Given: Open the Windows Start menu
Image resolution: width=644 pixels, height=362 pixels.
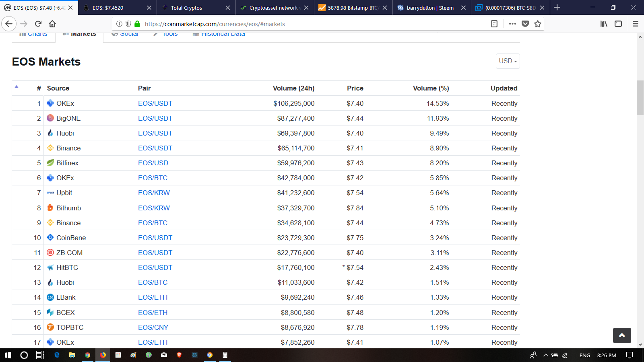Looking at the screenshot, I should point(8,355).
